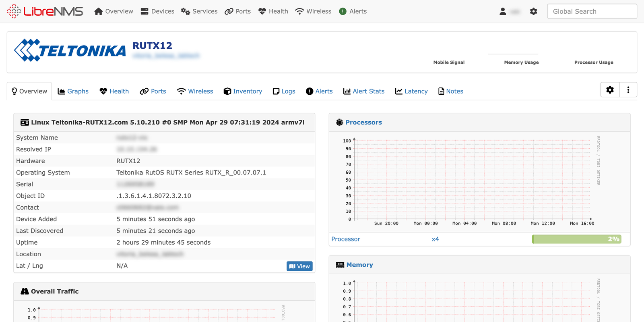Switch to the Latency tab
This screenshot has width=644, height=322.
pos(411,91)
